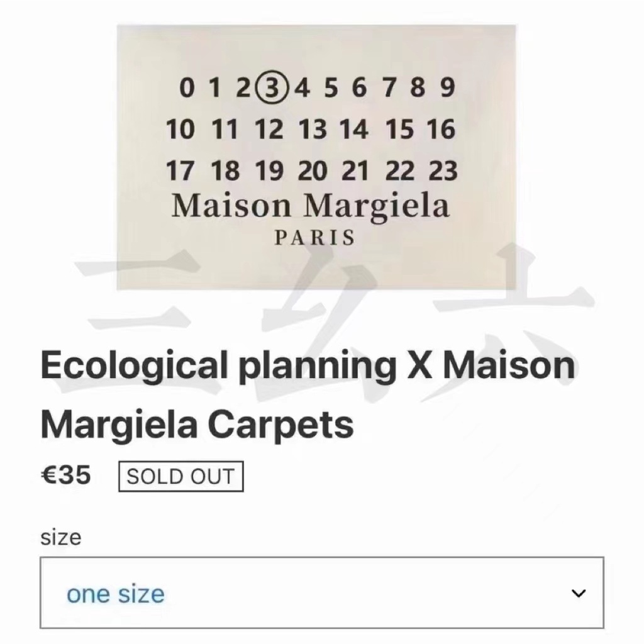Click the circled number 3 on carpet
The height and width of the screenshot is (644, 644).
pos(272,87)
